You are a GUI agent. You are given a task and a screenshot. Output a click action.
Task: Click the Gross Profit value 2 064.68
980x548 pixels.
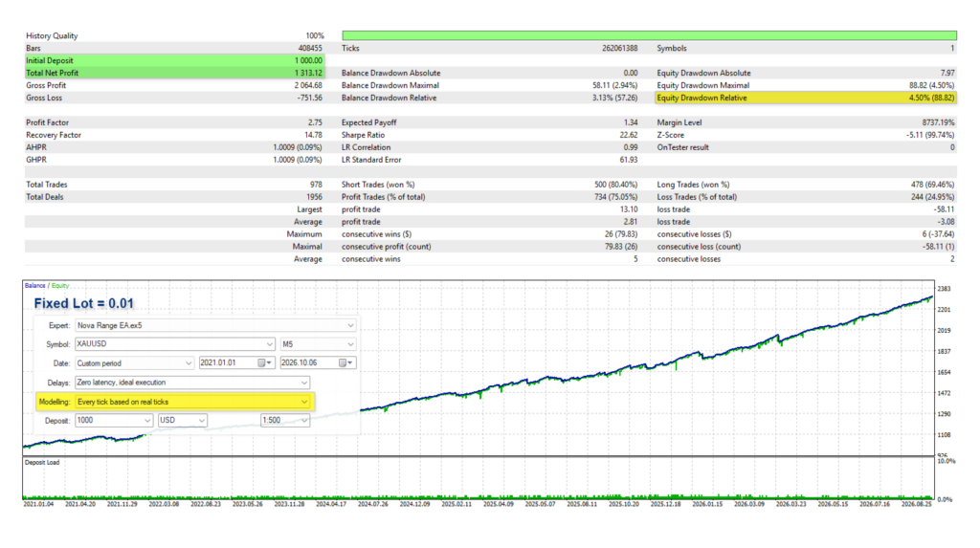(309, 86)
